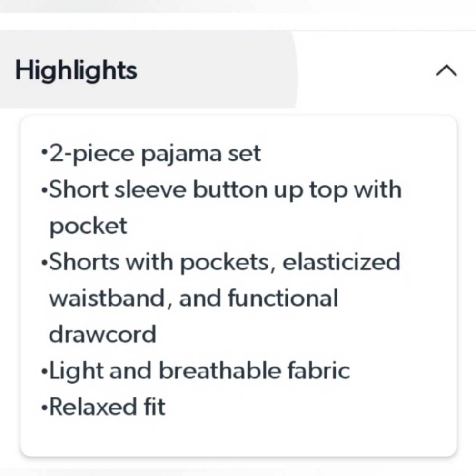Select 'Short sleeve button up top with' line

coord(221,190)
